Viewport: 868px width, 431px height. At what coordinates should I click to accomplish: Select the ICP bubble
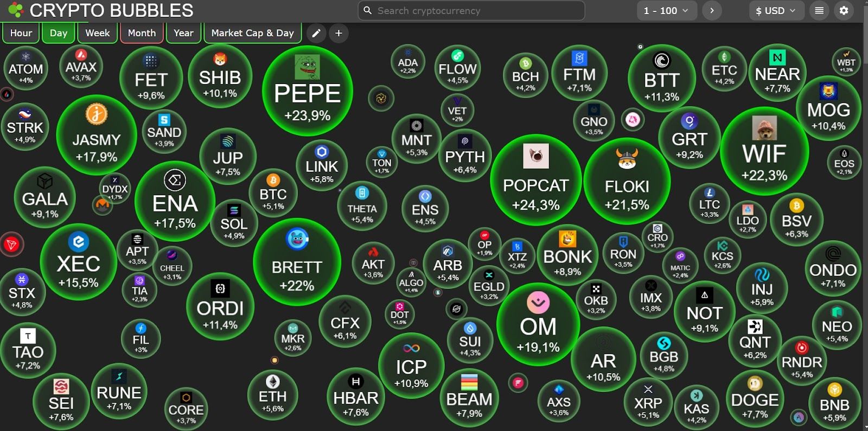[x=411, y=365]
